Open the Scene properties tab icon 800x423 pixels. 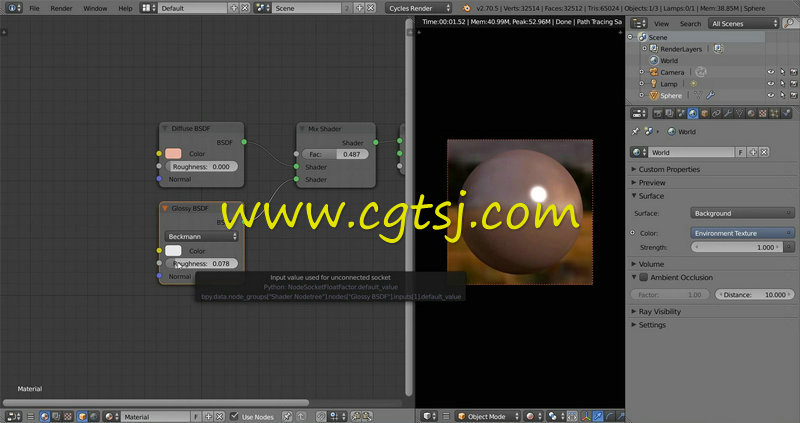[681, 114]
